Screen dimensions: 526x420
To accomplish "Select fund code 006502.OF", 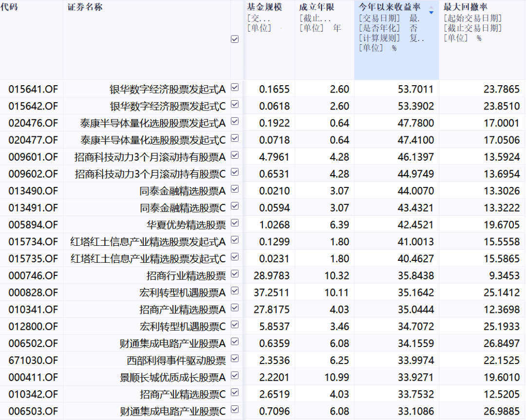I will point(33,344).
